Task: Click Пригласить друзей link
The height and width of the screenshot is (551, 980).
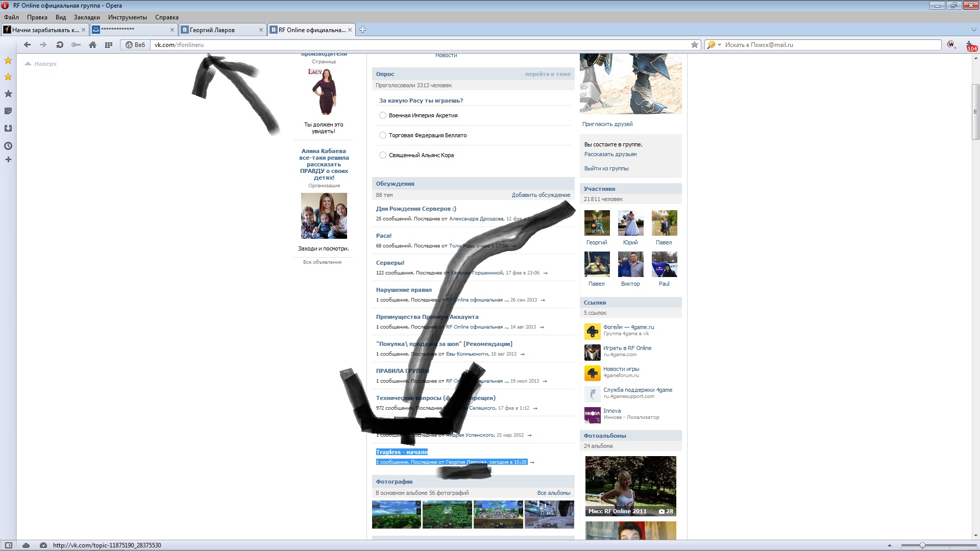Action: point(607,124)
